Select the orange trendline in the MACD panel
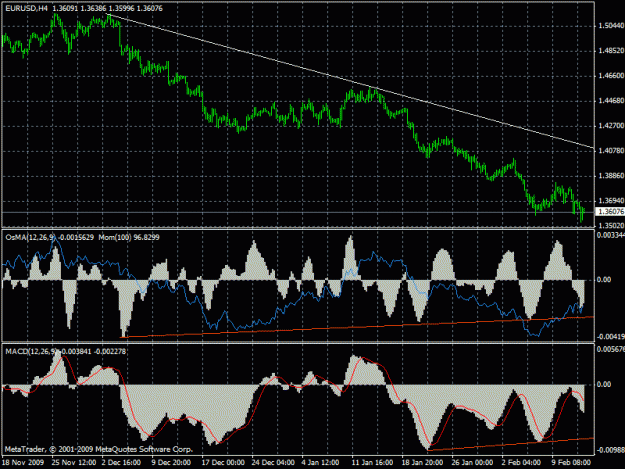Image resolution: width=625 pixels, height=469 pixels. coord(510,444)
